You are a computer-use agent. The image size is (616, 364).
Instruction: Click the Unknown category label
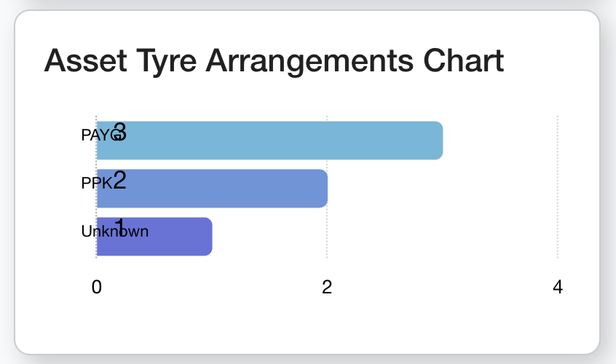pyautogui.click(x=114, y=232)
